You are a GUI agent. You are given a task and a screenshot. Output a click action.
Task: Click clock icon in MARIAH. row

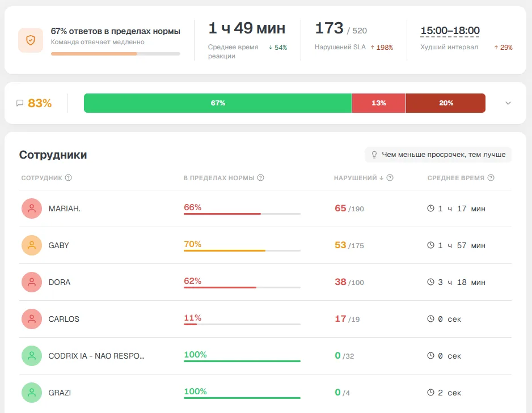click(430, 208)
